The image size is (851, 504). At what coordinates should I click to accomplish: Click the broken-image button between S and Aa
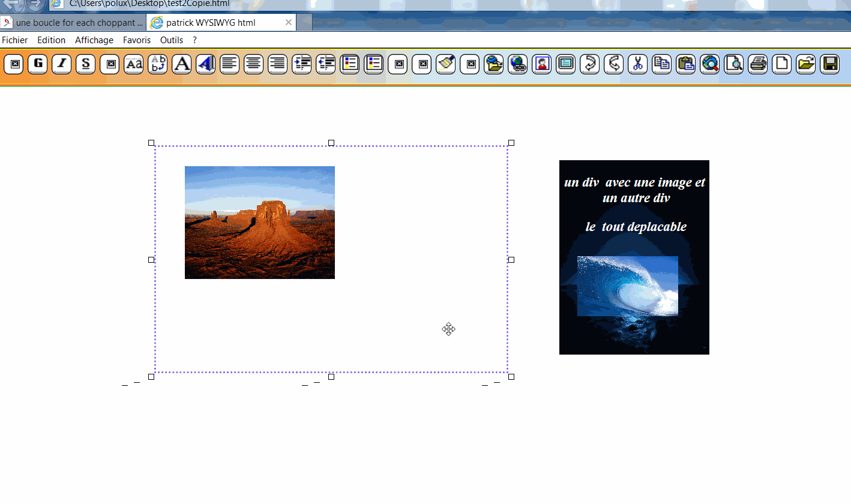[110, 64]
